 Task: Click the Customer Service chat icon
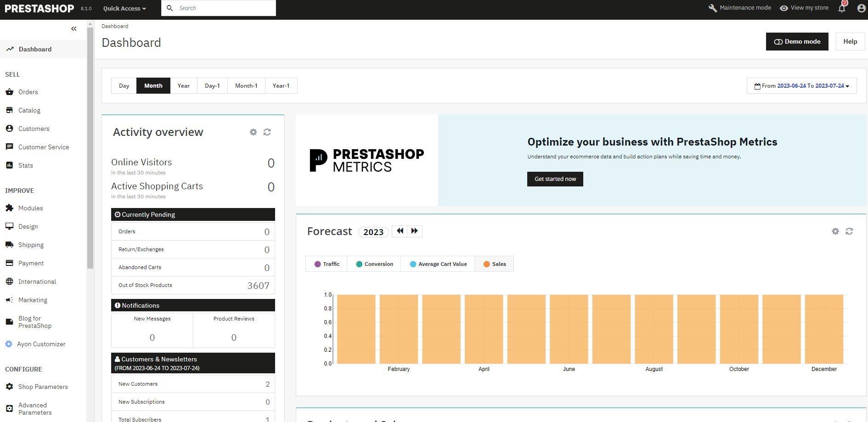pyautogui.click(x=9, y=147)
